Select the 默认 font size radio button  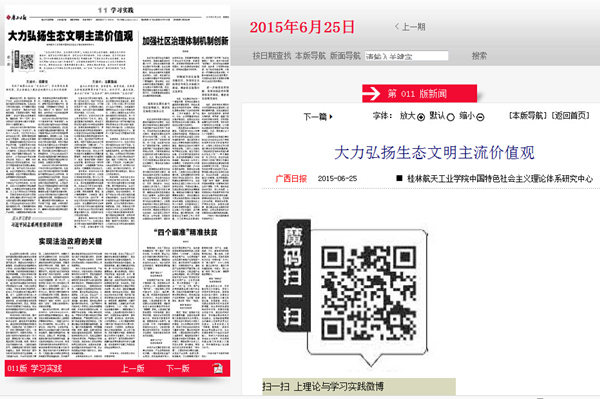coord(450,117)
